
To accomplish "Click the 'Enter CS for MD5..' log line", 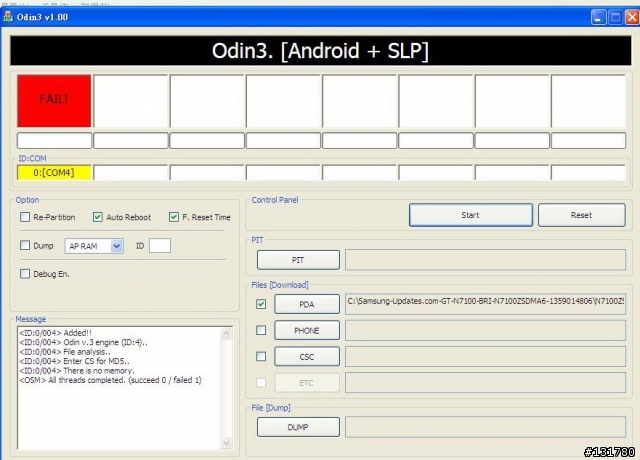I will pyautogui.click(x=74, y=361).
